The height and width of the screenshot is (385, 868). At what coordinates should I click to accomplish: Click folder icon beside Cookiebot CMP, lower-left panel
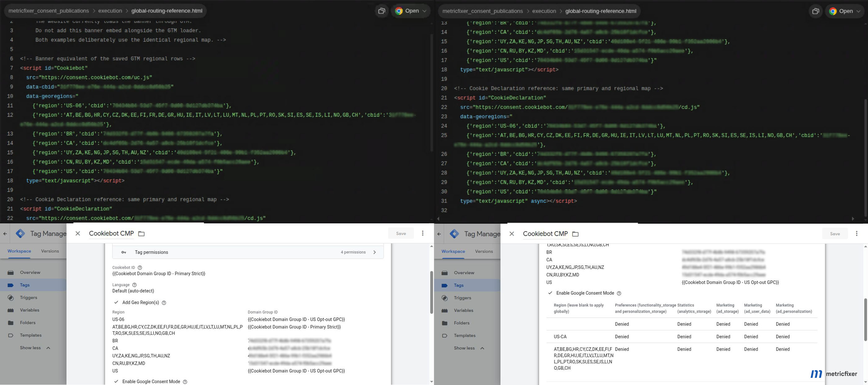pyautogui.click(x=141, y=234)
